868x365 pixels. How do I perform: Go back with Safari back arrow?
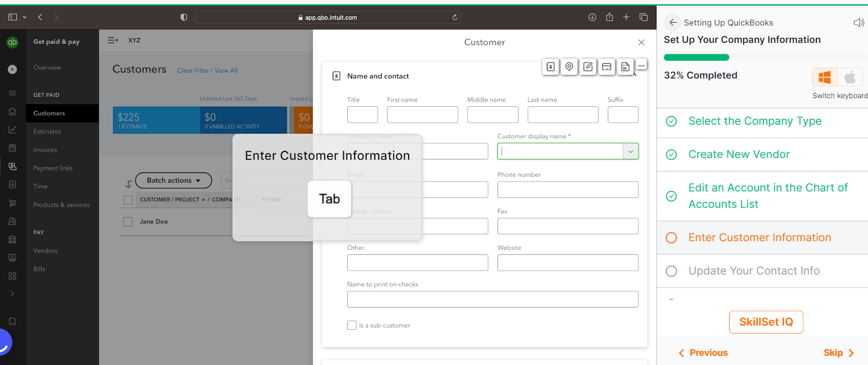coord(40,17)
